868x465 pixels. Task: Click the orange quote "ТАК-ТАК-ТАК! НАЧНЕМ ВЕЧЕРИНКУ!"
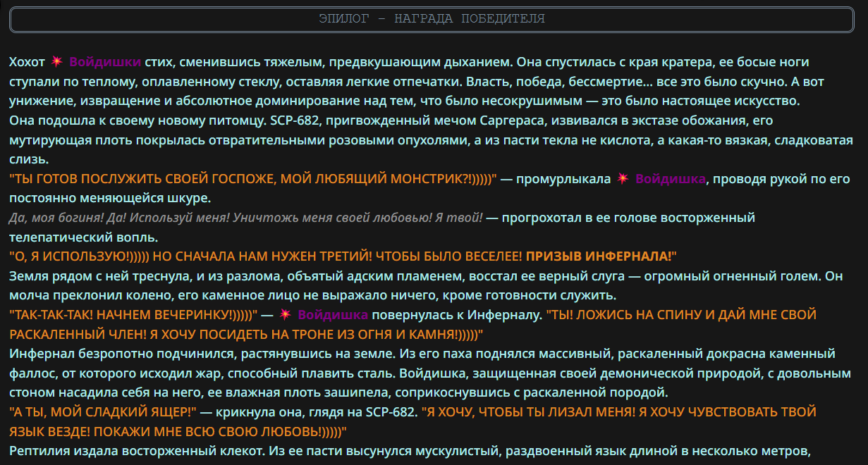[x=135, y=314]
